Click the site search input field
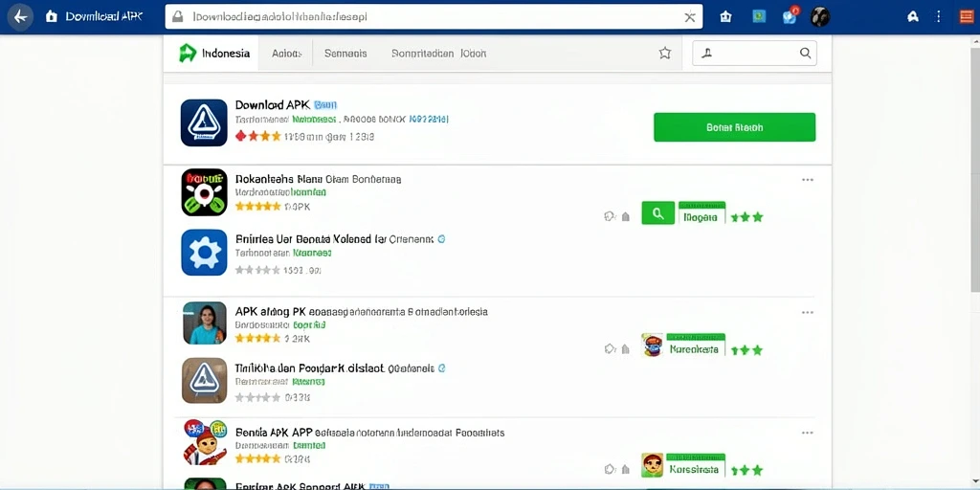The width and height of the screenshot is (980, 490). (x=754, y=54)
